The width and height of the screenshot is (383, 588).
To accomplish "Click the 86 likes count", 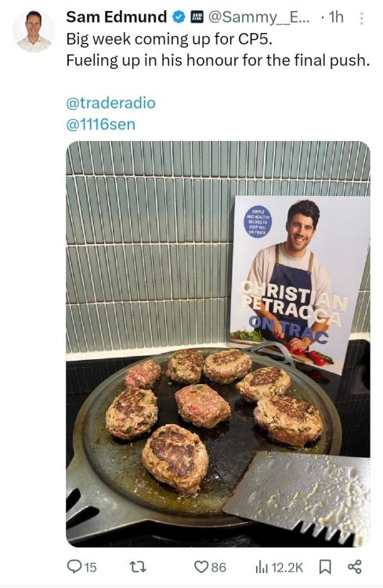I will tap(219, 568).
